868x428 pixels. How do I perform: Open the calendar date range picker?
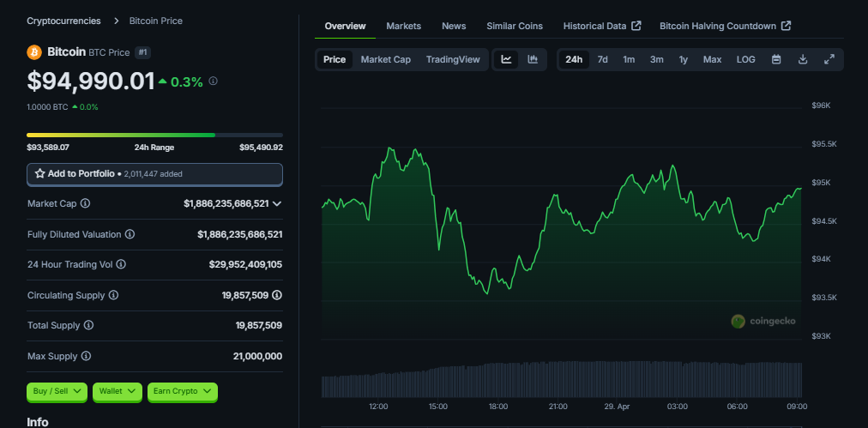(x=776, y=59)
